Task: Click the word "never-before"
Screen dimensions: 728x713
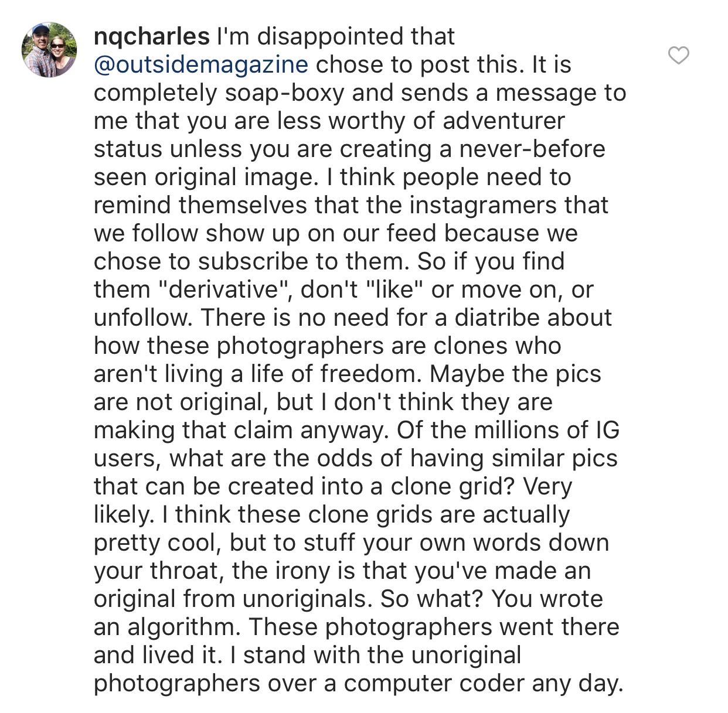Action: [x=532, y=149]
